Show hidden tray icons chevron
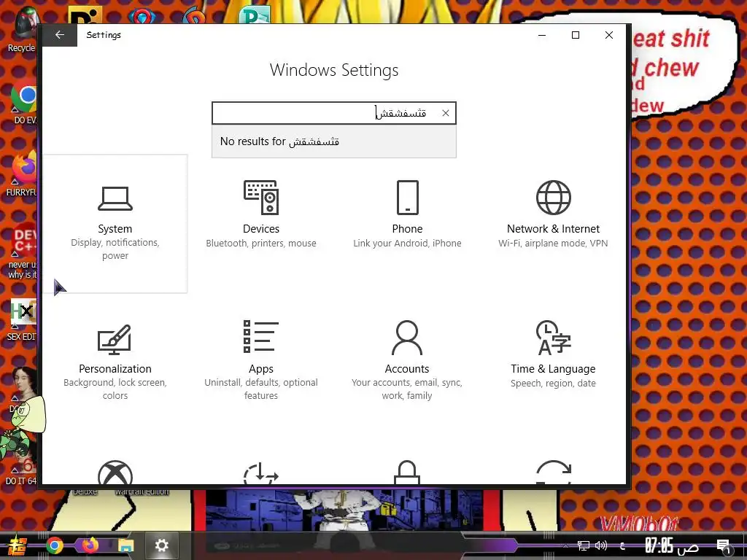The height and width of the screenshot is (560, 747). pyautogui.click(x=565, y=545)
